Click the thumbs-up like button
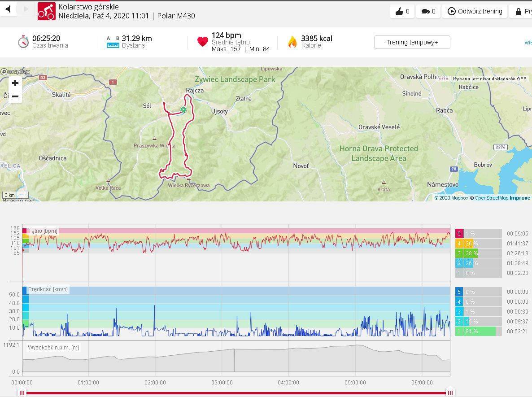This screenshot has width=532, height=397. pyautogui.click(x=402, y=11)
